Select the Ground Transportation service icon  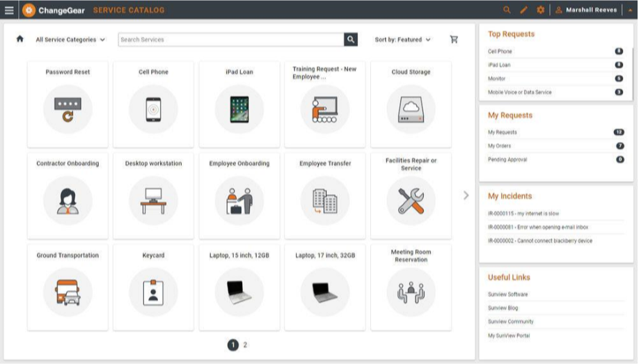coord(68,292)
